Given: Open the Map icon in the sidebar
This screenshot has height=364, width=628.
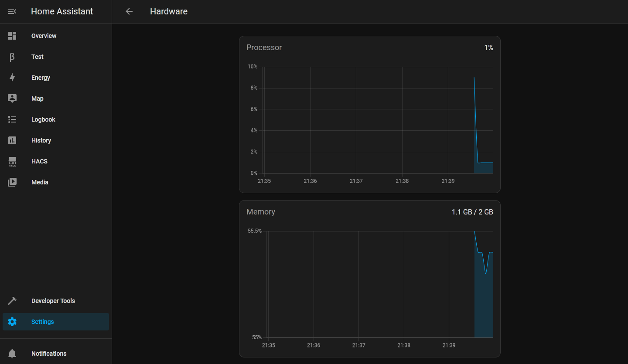Looking at the screenshot, I should [12, 99].
